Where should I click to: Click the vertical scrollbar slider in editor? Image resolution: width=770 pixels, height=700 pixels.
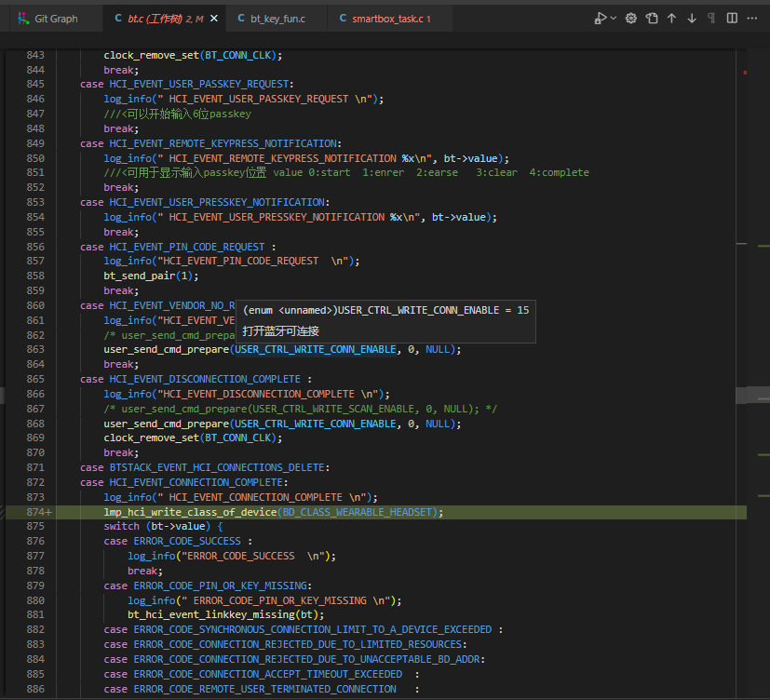(x=741, y=396)
